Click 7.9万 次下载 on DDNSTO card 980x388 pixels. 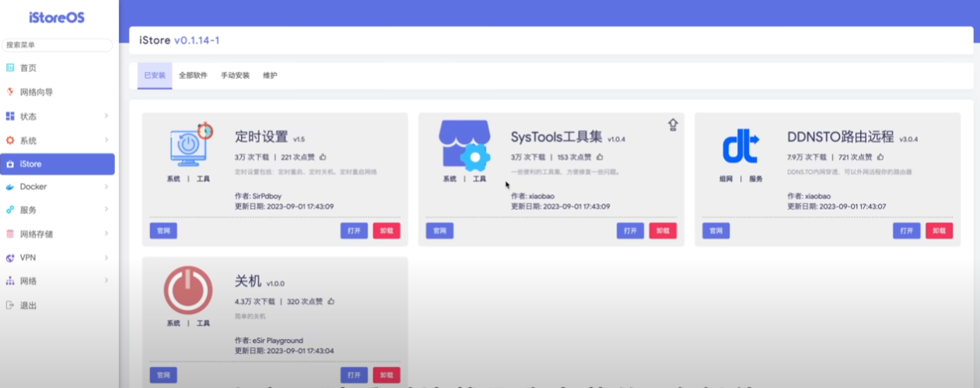click(806, 157)
